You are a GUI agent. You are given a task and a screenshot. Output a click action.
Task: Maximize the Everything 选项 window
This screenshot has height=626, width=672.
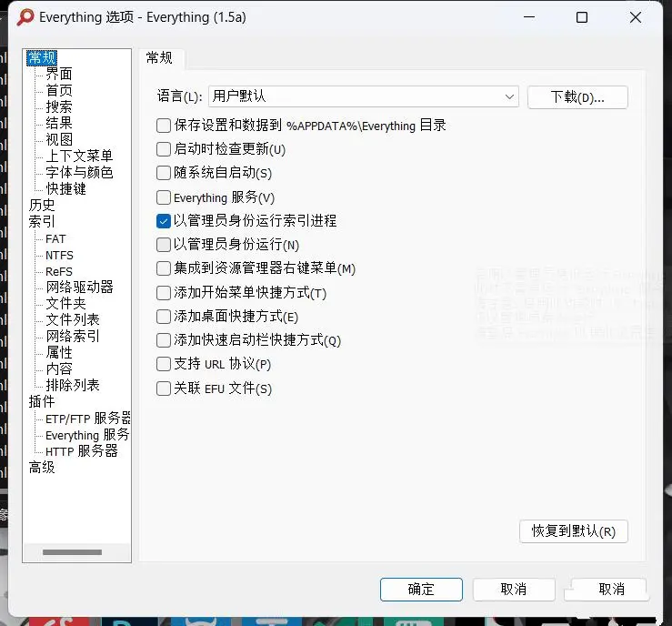click(582, 17)
